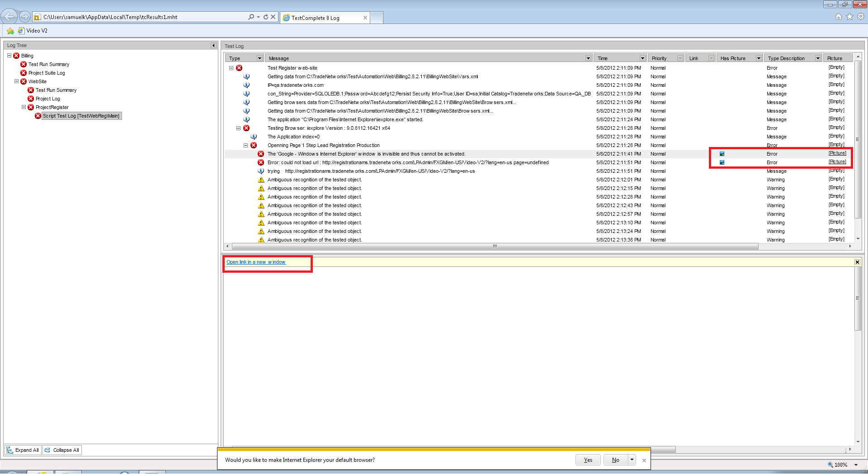Click the Expand All button
The width and height of the screenshot is (868, 474).
pyautogui.click(x=23, y=450)
